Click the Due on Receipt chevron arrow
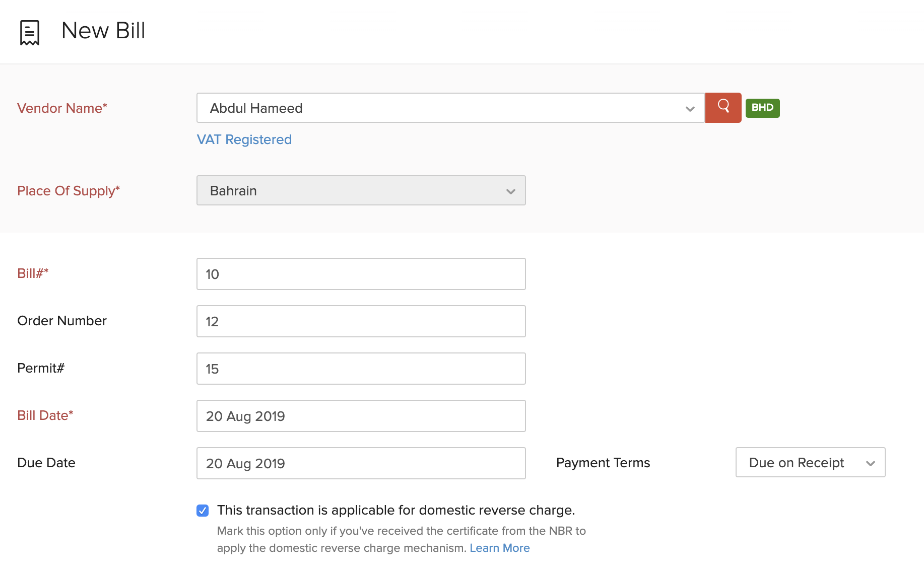Viewport: 924px width, 574px height. pyautogui.click(x=870, y=463)
